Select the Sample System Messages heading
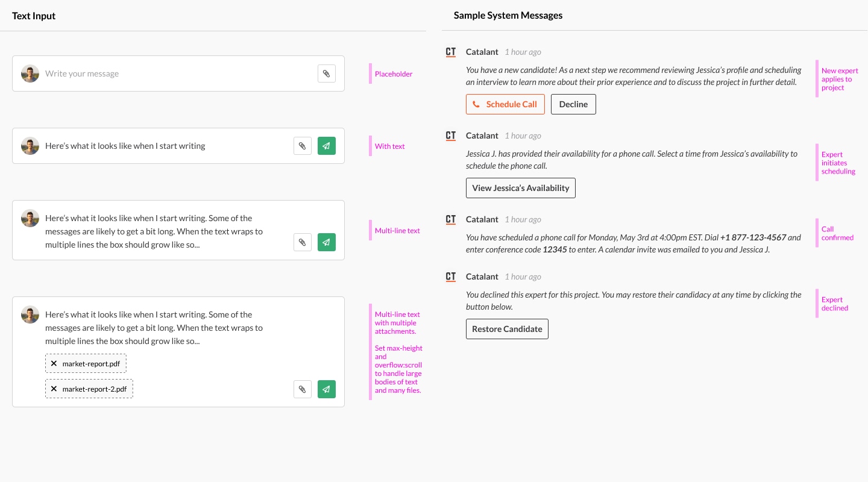868x482 pixels. click(x=508, y=15)
